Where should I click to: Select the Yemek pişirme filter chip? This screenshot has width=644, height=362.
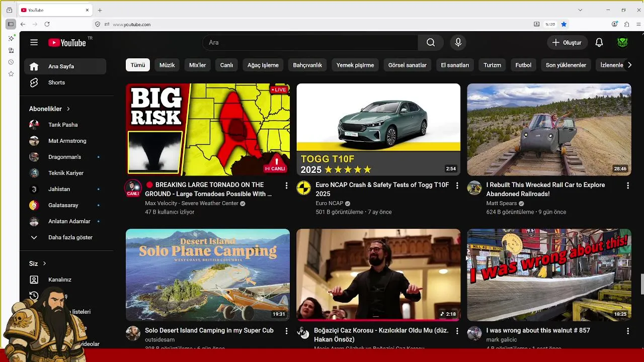(x=355, y=65)
